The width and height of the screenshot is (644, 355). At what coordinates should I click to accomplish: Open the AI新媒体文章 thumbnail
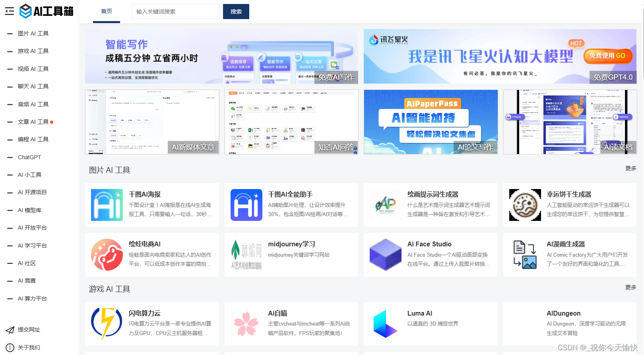[x=152, y=122]
